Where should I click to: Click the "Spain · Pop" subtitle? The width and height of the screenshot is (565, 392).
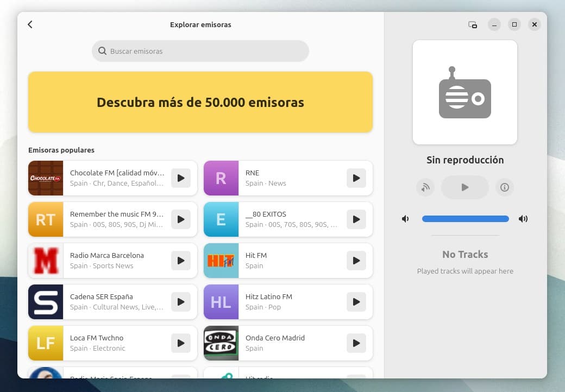[263, 307]
